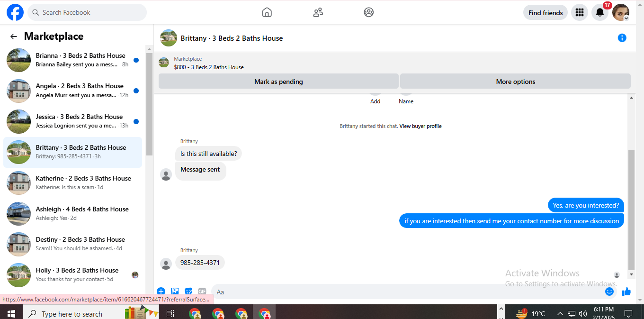Click the Marketplace listing thumbnail in banner

click(x=164, y=63)
